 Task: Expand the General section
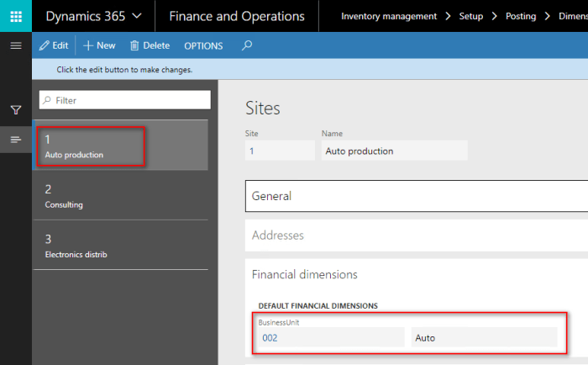coord(416,196)
